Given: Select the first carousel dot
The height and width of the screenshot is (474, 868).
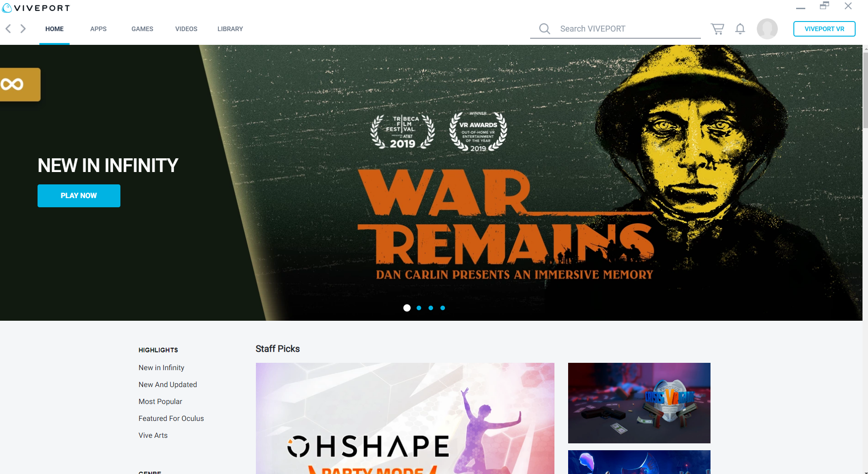Looking at the screenshot, I should click(x=407, y=308).
